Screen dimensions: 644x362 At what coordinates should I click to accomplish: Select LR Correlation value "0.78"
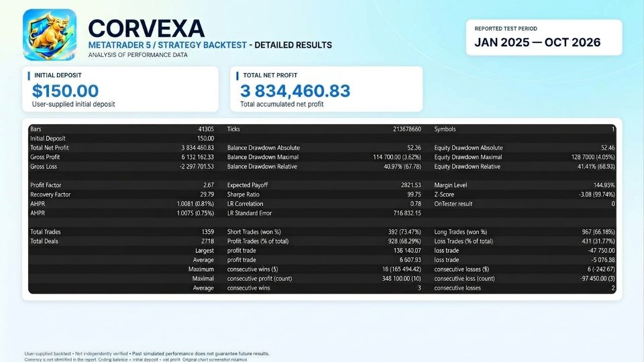pyautogui.click(x=416, y=204)
